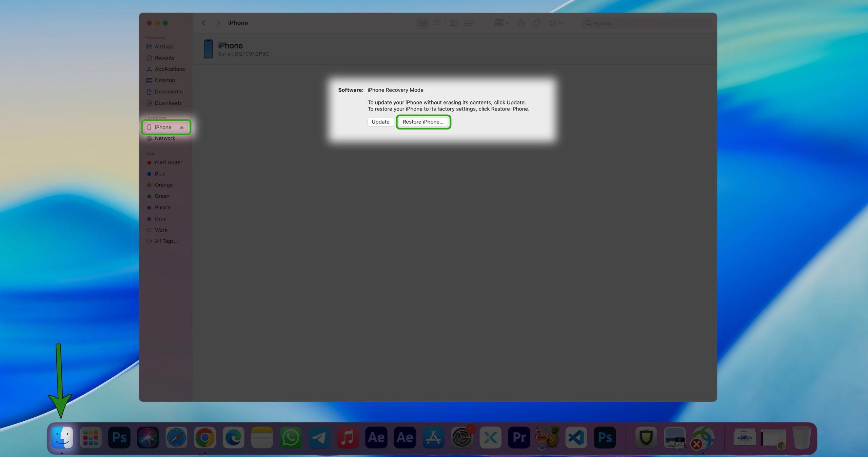
Task: Open HandBrake pineapple icon in Dock
Action: click(x=547, y=437)
